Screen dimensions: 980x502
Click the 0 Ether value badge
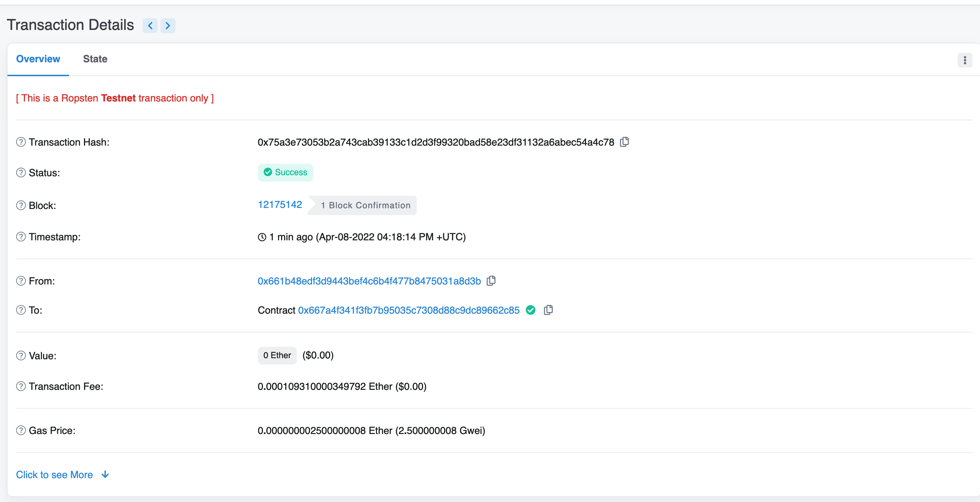point(277,355)
